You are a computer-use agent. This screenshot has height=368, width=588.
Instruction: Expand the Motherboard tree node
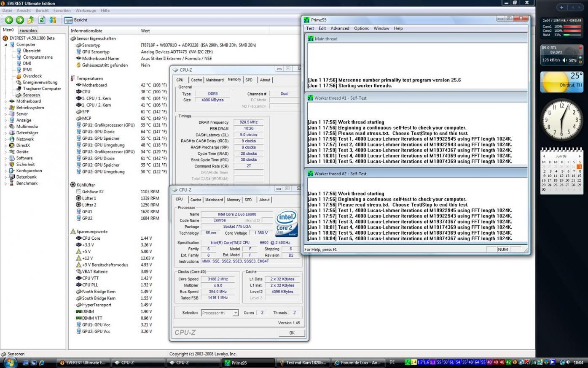coord(6,101)
